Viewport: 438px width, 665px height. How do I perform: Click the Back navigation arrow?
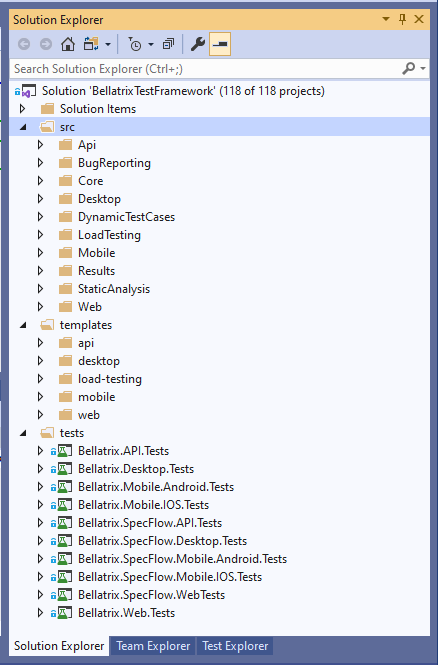click(x=24, y=44)
